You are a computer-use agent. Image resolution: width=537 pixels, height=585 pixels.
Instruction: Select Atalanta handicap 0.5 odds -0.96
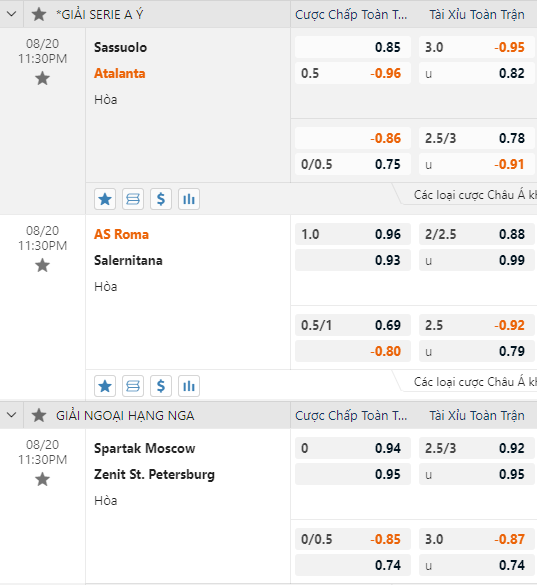click(x=353, y=73)
